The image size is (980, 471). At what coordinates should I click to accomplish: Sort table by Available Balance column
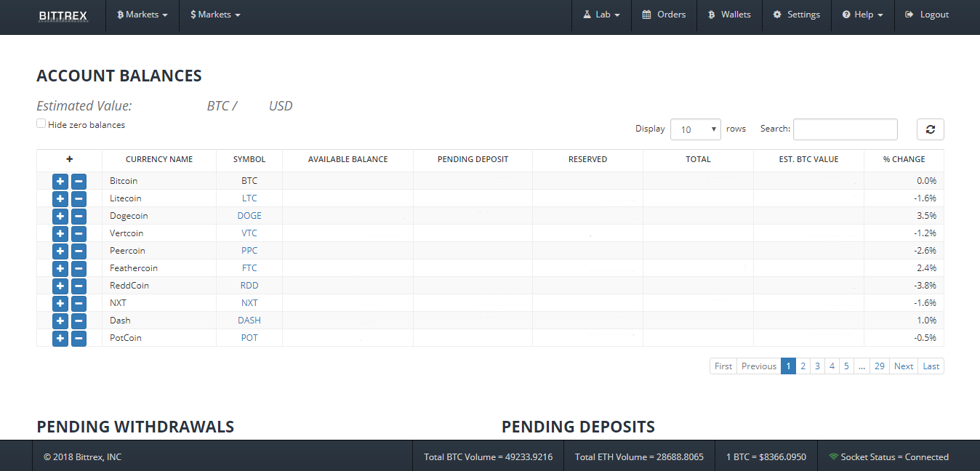pyautogui.click(x=348, y=159)
